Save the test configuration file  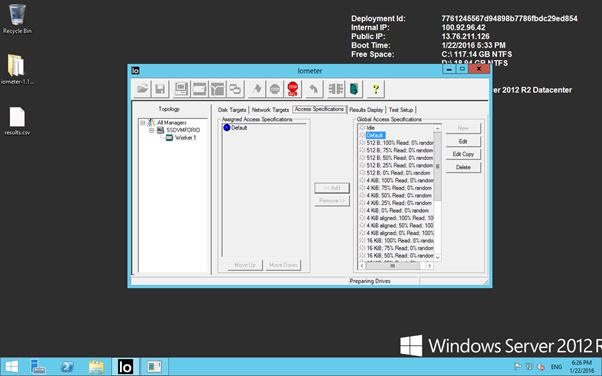[x=160, y=89]
